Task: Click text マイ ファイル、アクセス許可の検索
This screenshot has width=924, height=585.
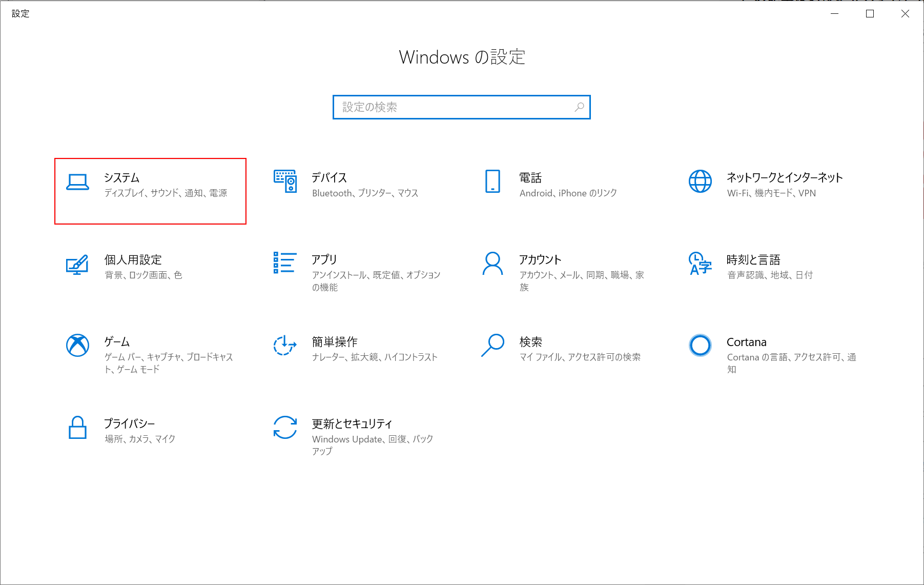Action: (x=580, y=357)
